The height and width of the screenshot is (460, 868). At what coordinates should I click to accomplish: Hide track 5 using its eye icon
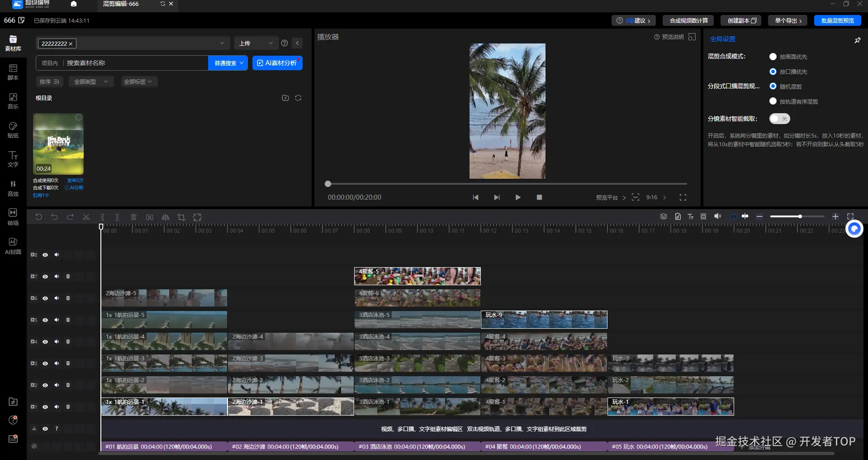[x=45, y=320]
